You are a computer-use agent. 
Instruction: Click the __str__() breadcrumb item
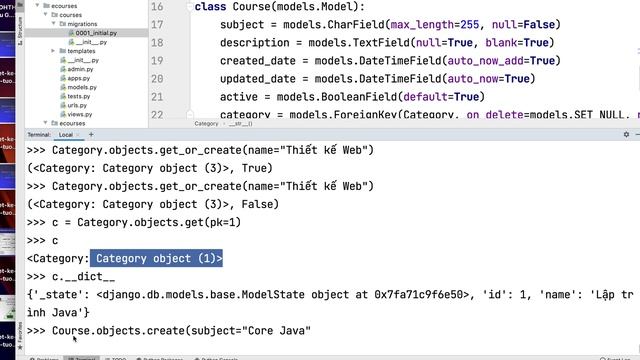[x=240, y=123]
